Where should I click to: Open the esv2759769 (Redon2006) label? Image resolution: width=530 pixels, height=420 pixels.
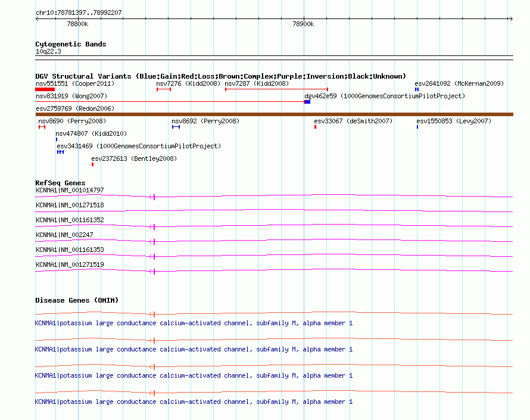coord(75,108)
